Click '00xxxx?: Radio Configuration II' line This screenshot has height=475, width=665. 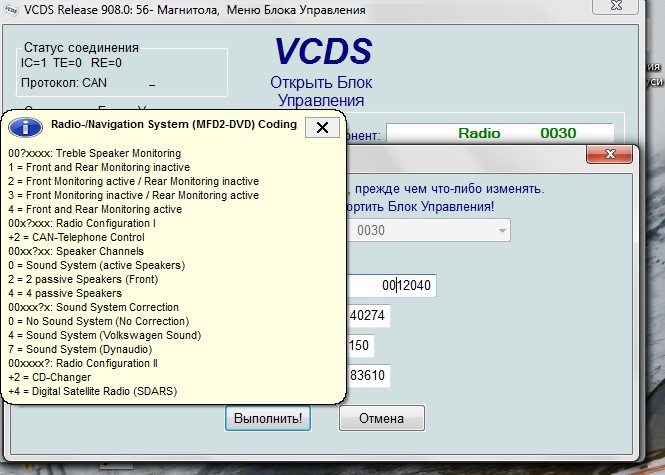[x=83, y=363]
